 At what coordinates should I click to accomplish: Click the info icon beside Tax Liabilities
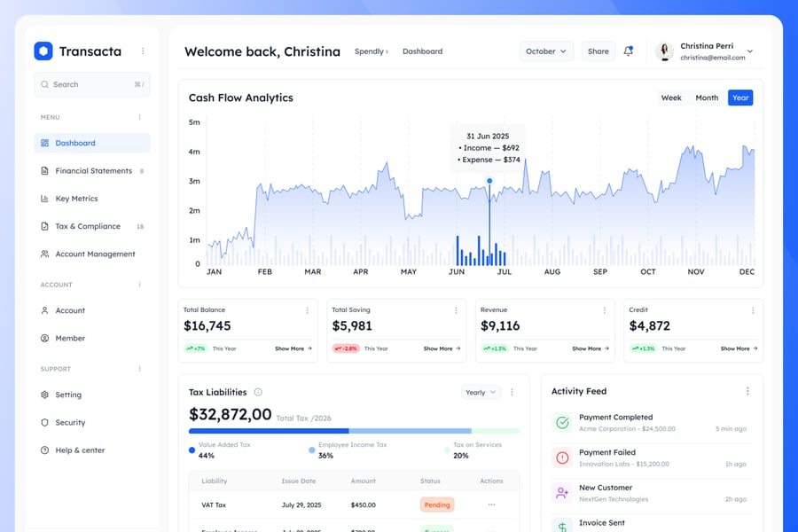(x=258, y=392)
